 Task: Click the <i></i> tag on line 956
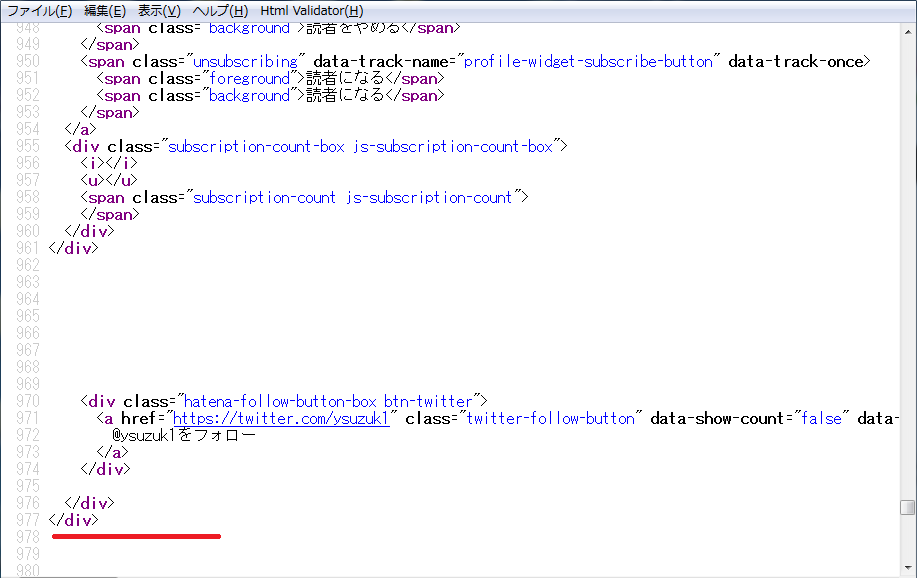tap(109, 163)
